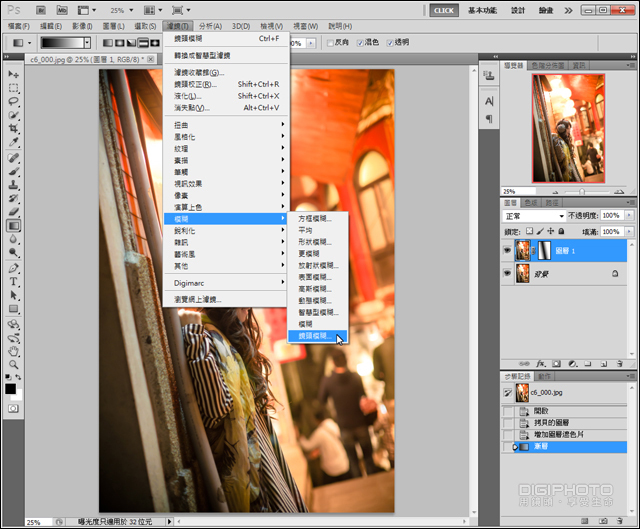Viewport: 640px width, 529px height.
Task: Toggle the 反向 (Reverse) checkbox
Action: coord(331,43)
